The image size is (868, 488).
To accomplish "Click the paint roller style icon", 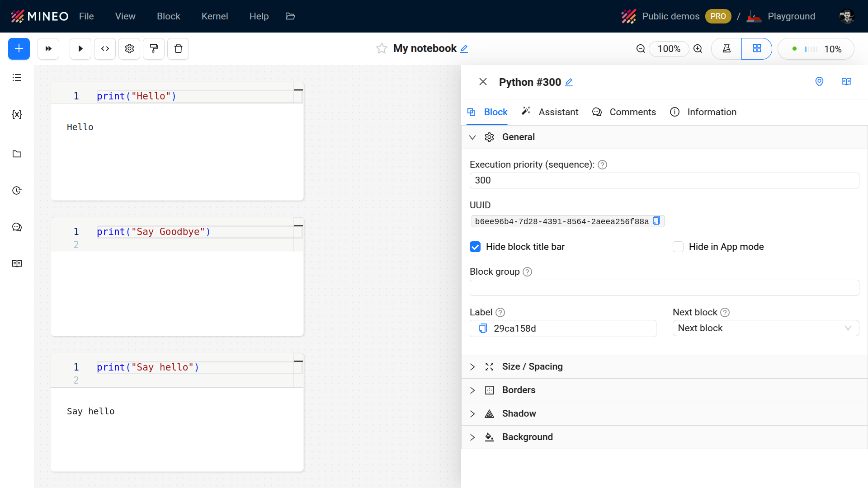I will tap(154, 49).
